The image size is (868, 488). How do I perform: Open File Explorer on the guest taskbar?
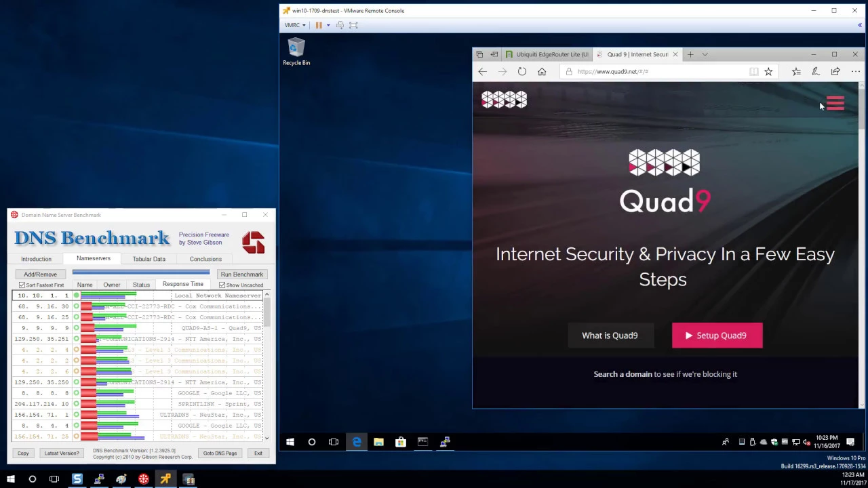click(378, 442)
